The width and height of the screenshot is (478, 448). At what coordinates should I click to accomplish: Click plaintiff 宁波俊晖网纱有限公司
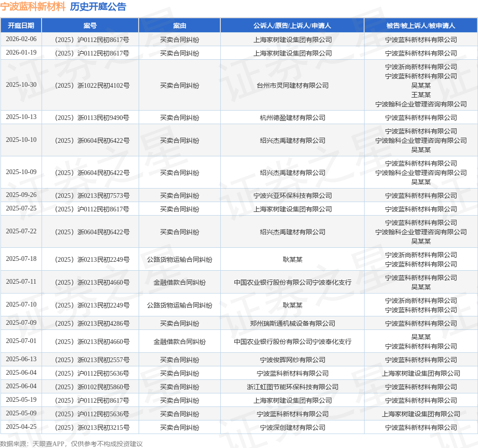293,360
